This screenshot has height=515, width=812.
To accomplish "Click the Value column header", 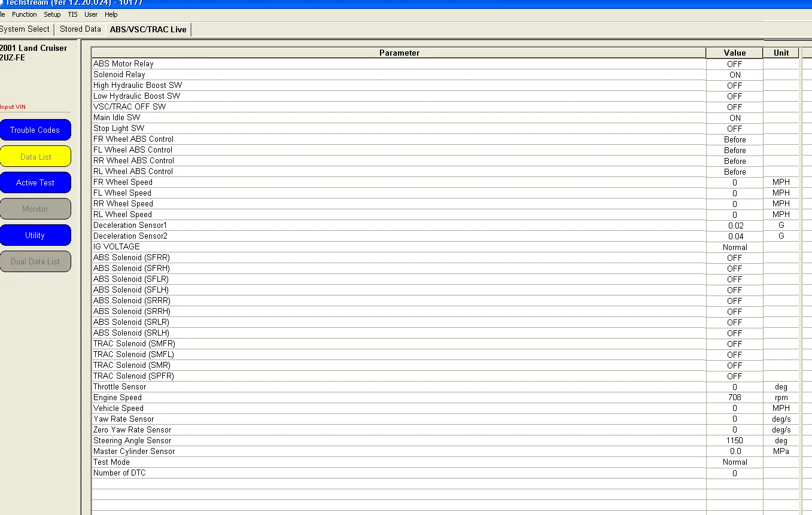I will point(735,53).
